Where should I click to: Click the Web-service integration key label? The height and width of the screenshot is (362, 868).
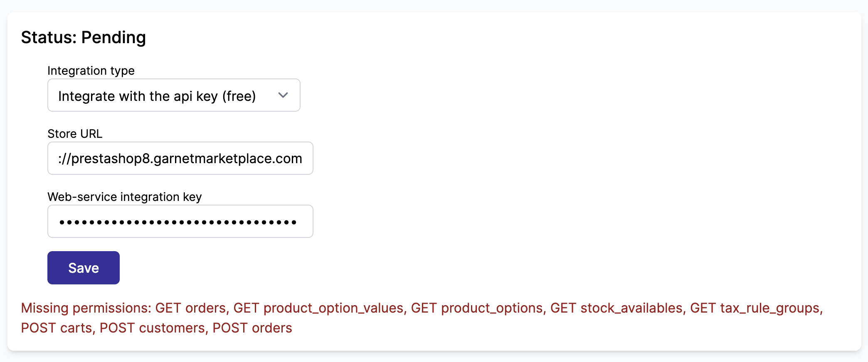coord(124,197)
